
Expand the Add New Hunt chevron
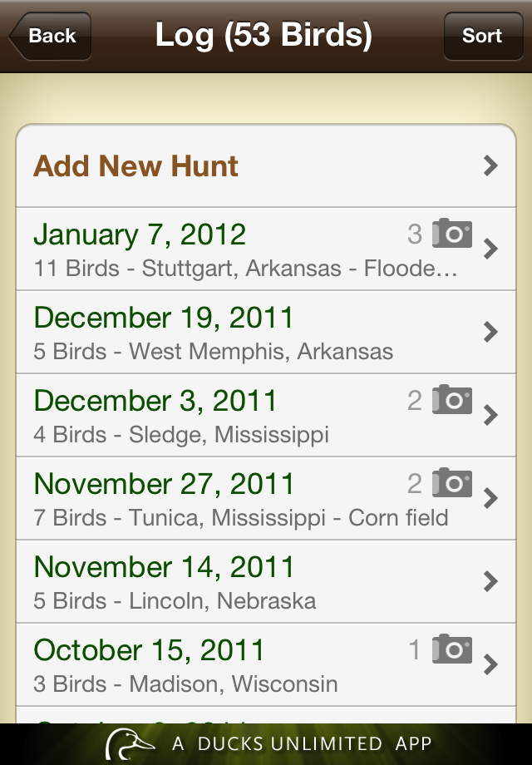tap(490, 165)
